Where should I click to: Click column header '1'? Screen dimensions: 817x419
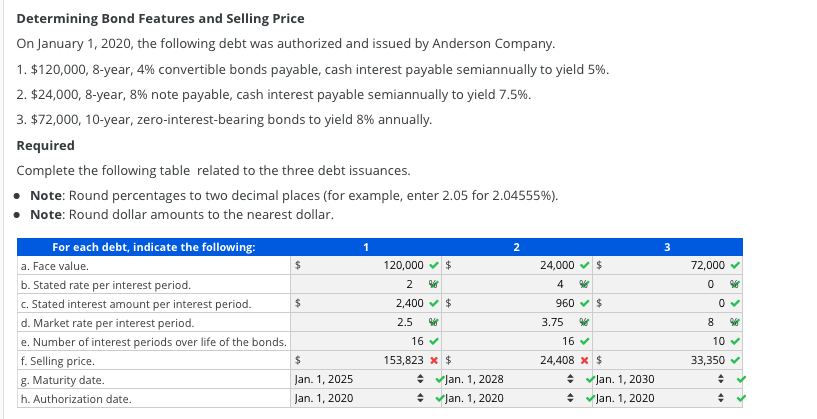click(366, 247)
